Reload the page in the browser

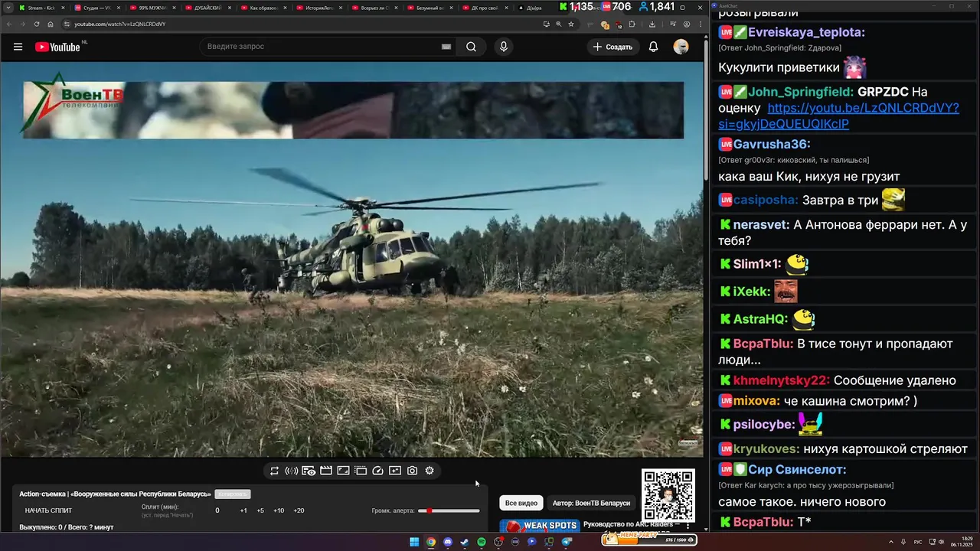coord(37,24)
